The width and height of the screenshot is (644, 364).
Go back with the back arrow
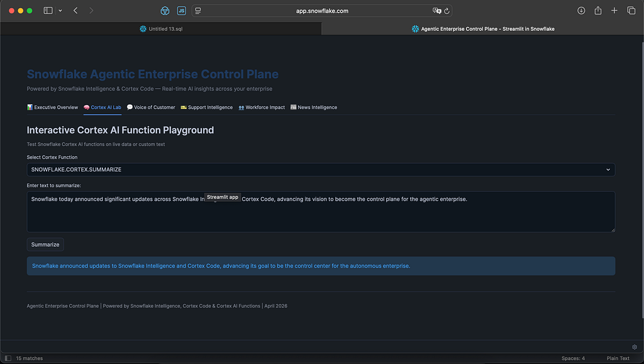click(x=75, y=11)
